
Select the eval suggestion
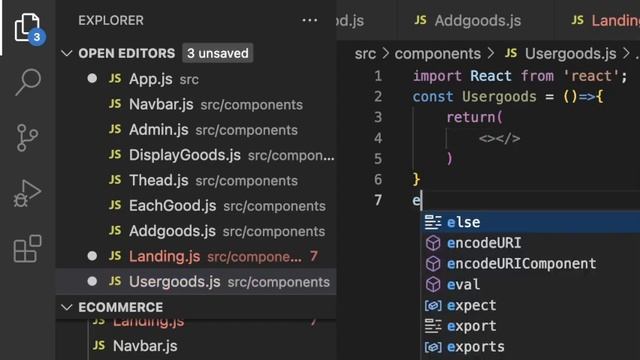click(530, 284)
